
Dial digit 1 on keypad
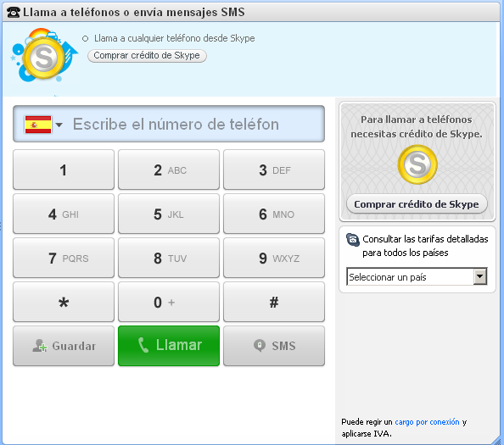64,170
